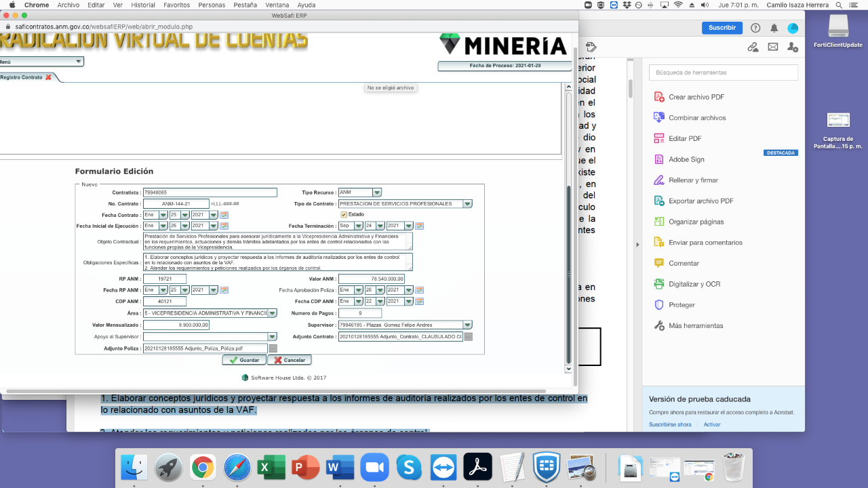The image size is (868, 488).
Task: Open Acrobat user profile avatar
Action: point(793,28)
